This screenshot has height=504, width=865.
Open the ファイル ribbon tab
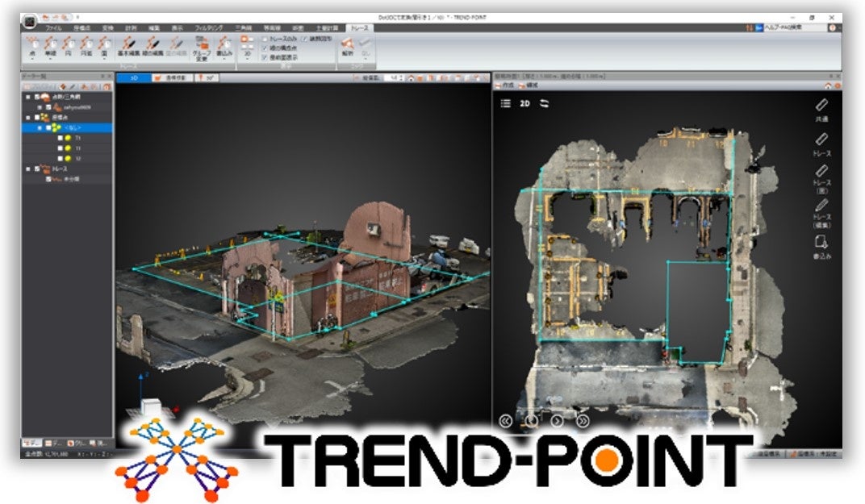coord(53,28)
